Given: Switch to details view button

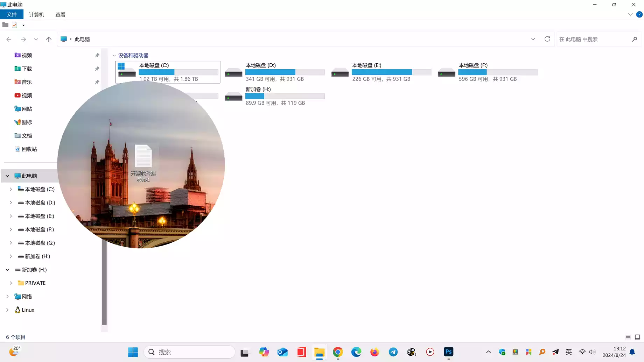Looking at the screenshot, I should tap(628, 337).
